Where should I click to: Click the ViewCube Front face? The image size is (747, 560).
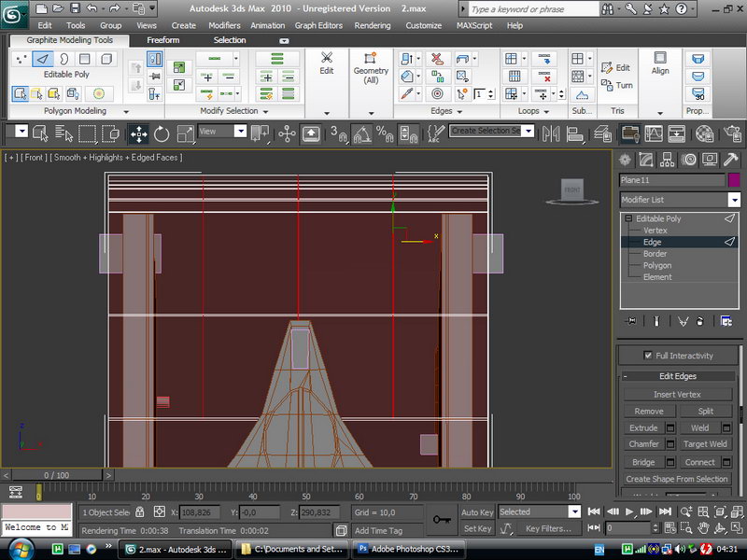[571, 190]
